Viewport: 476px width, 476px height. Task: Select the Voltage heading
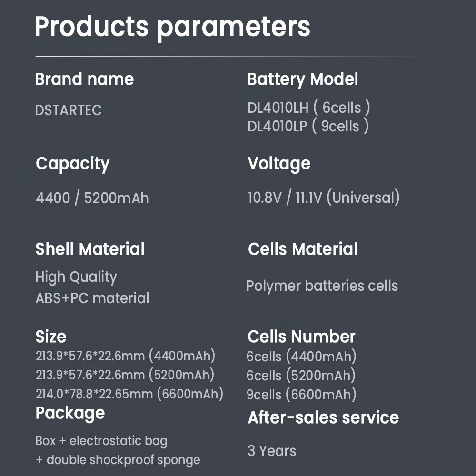coord(279,164)
